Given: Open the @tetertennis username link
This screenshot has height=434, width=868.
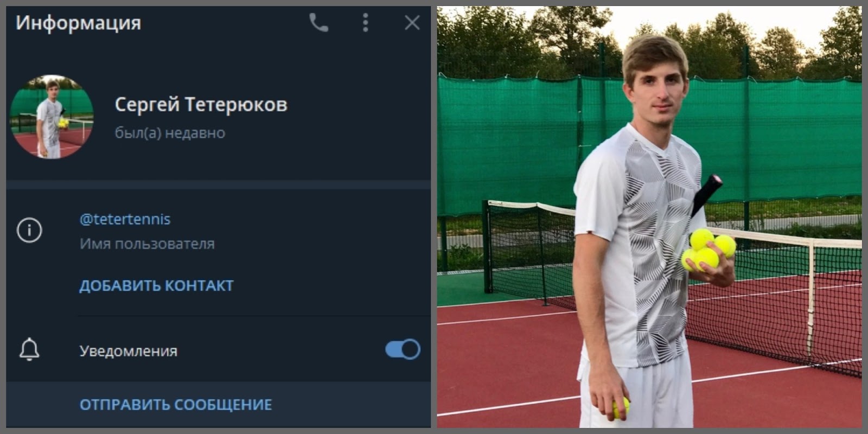Looking at the screenshot, I should click(125, 219).
